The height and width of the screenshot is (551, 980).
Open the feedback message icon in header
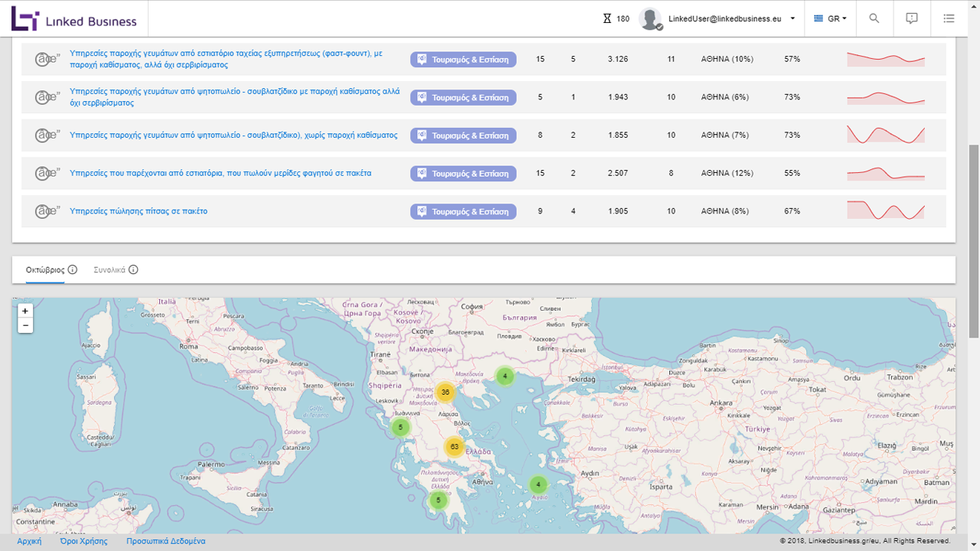coord(912,18)
